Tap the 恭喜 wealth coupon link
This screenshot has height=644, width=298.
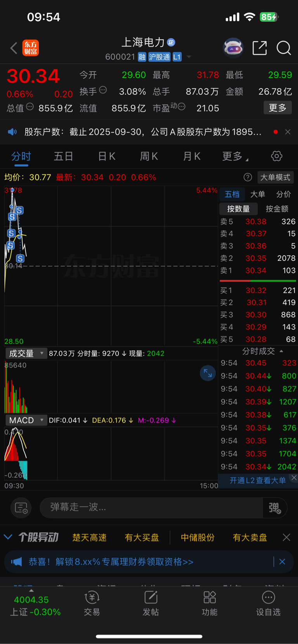[111, 561]
